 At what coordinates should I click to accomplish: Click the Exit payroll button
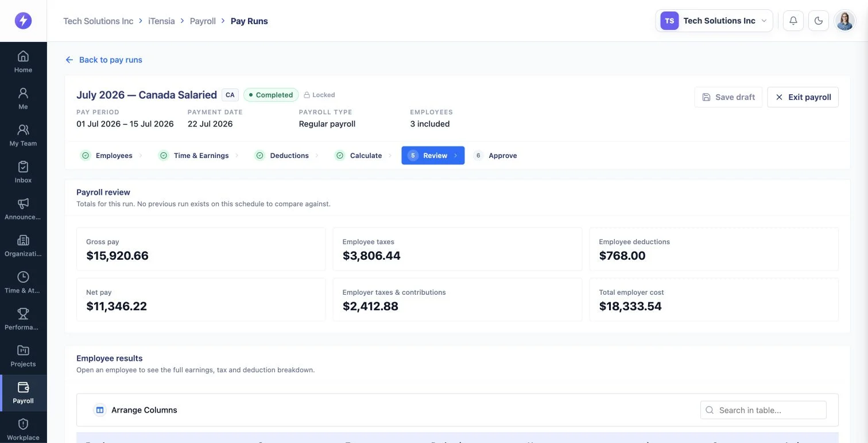(x=803, y=97)
